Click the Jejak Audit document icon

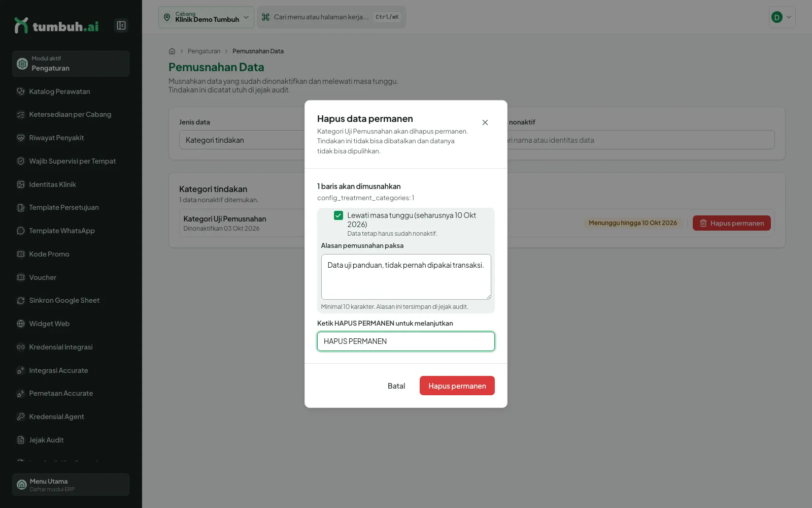point(21,440)
